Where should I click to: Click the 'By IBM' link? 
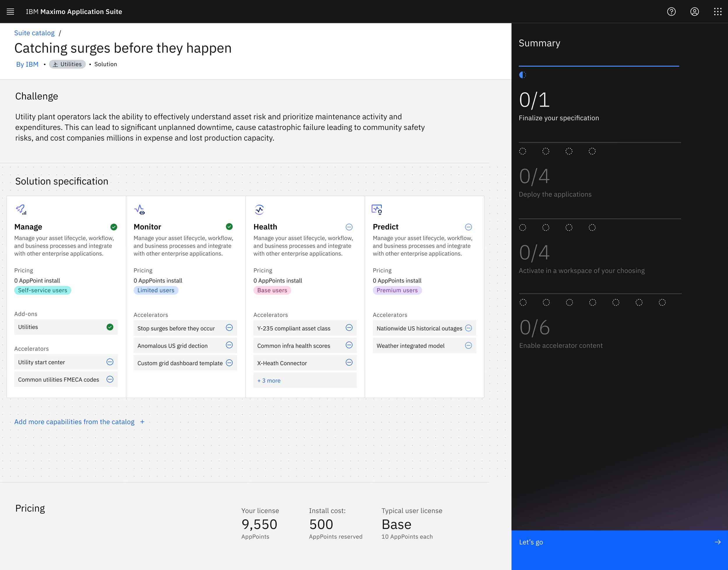tap(27, 64)
